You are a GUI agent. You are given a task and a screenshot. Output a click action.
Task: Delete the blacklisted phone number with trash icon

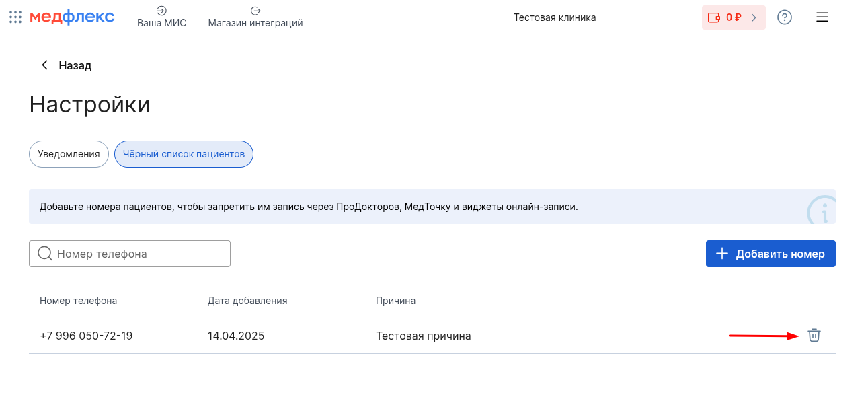click(x=814, y=335)
